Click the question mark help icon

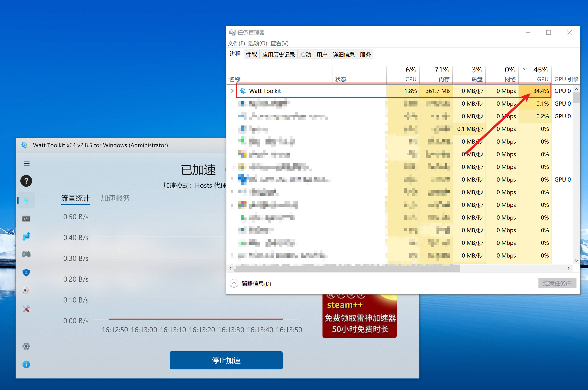pyautogui.click(x=26, y=181)
